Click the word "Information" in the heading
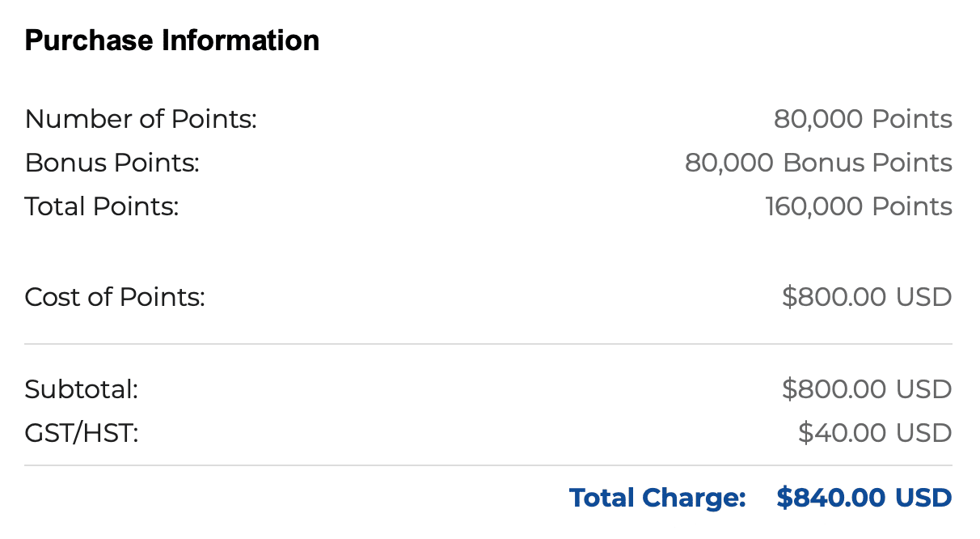Screen dimensions: 980x539 point(241,40)
